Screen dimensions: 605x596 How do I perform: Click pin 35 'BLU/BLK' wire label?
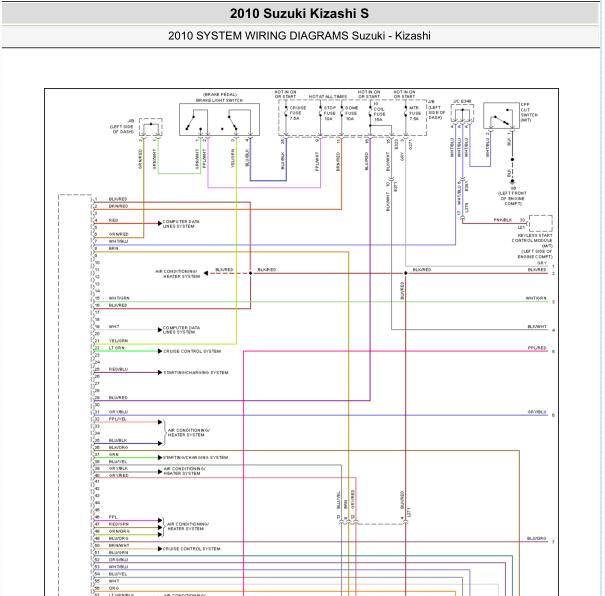(x=118, y=440)
